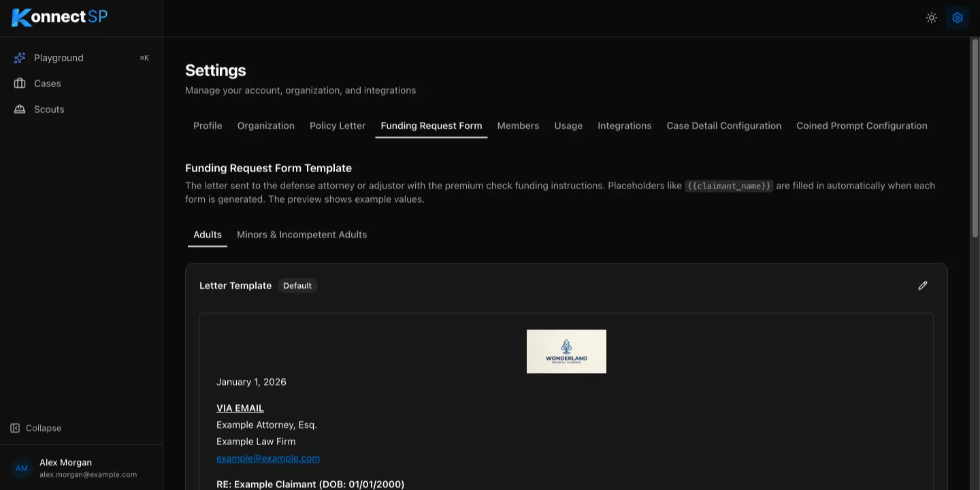Click the Alex Morgan account name
The image size is (980, 490).
[65, 463]
